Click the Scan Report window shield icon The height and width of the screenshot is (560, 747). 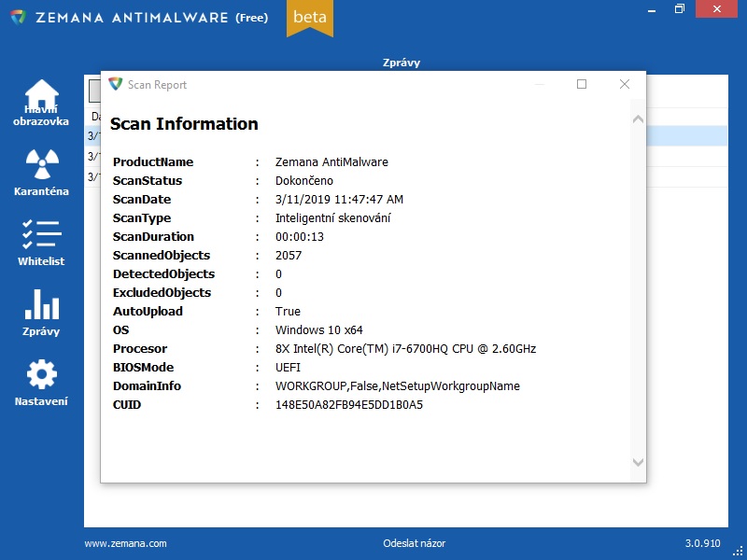click(x=116, y=84)
